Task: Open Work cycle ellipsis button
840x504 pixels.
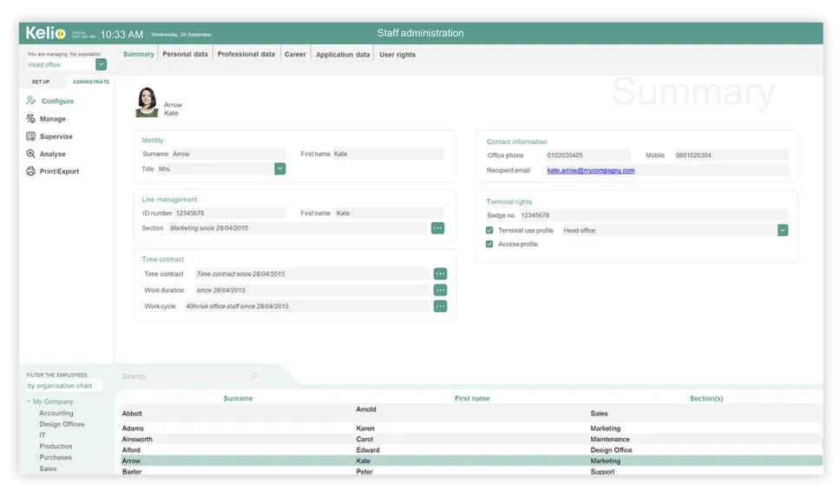Action: (440, 306)
